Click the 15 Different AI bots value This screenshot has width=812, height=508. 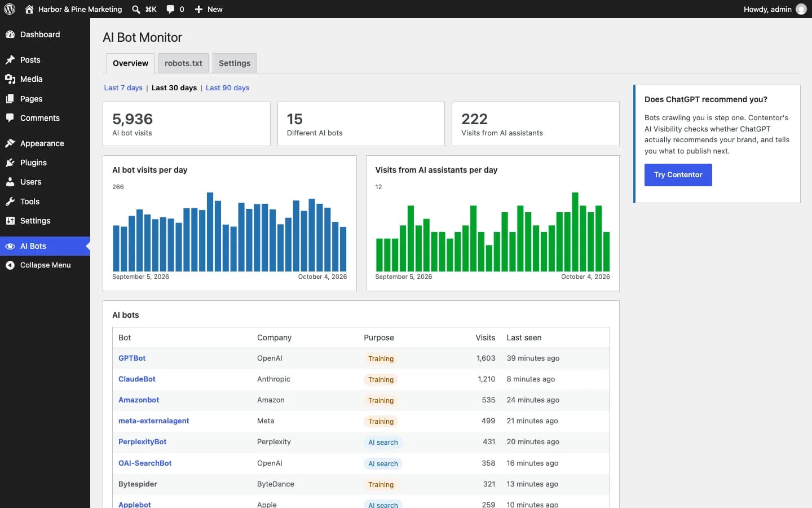pyautogui.click(x=295, y=119)
